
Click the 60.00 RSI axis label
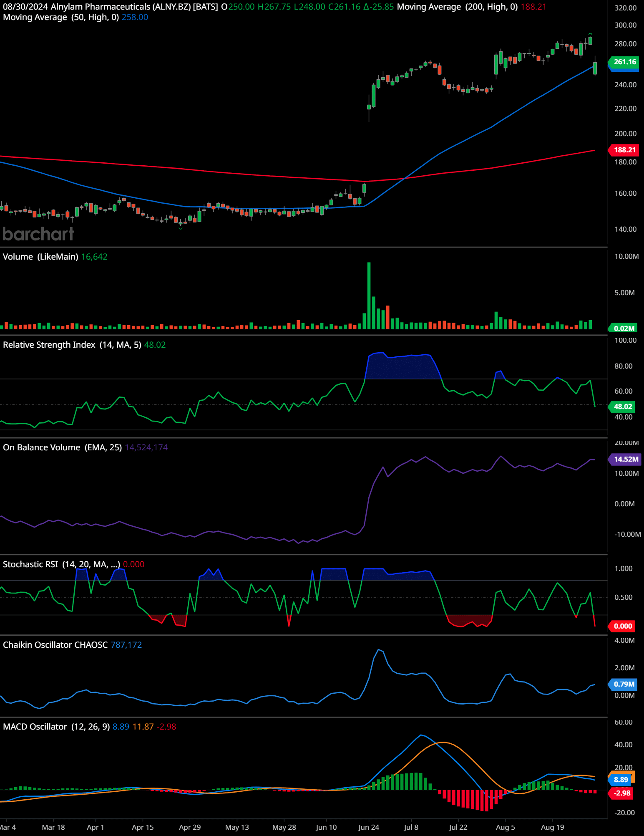pyautogui.click(x=623, y=391)
